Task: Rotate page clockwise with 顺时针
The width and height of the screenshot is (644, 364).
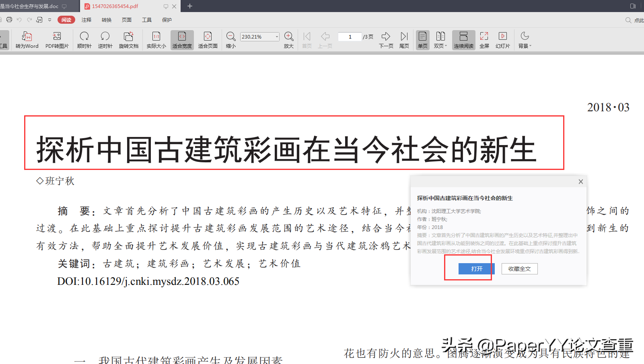Action: point(84,40)
